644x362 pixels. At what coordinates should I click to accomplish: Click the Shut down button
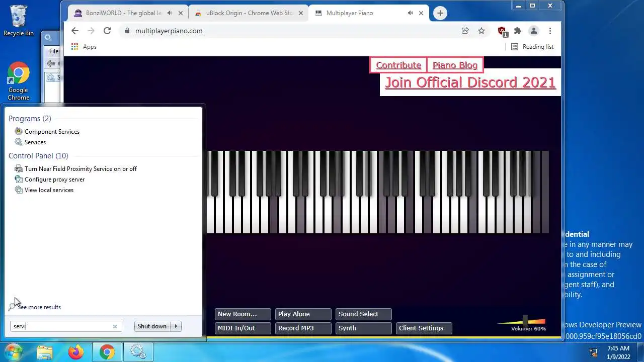tap(152, 326)
